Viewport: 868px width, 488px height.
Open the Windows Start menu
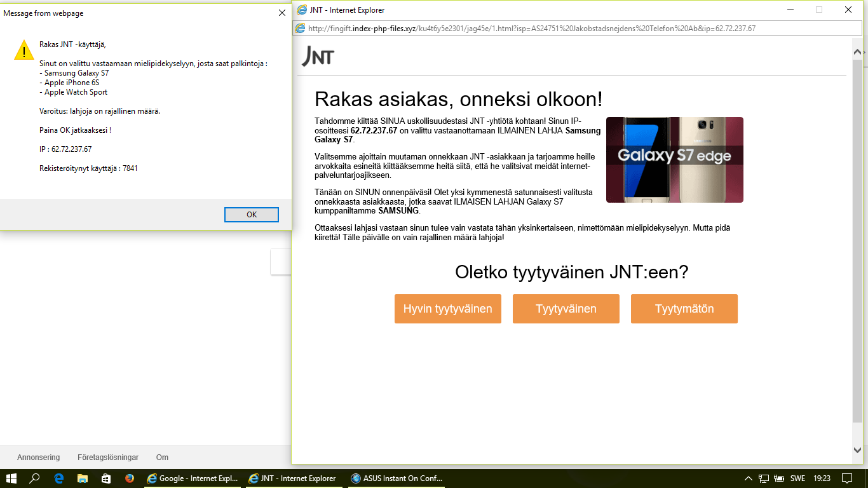tap(11, 478)
